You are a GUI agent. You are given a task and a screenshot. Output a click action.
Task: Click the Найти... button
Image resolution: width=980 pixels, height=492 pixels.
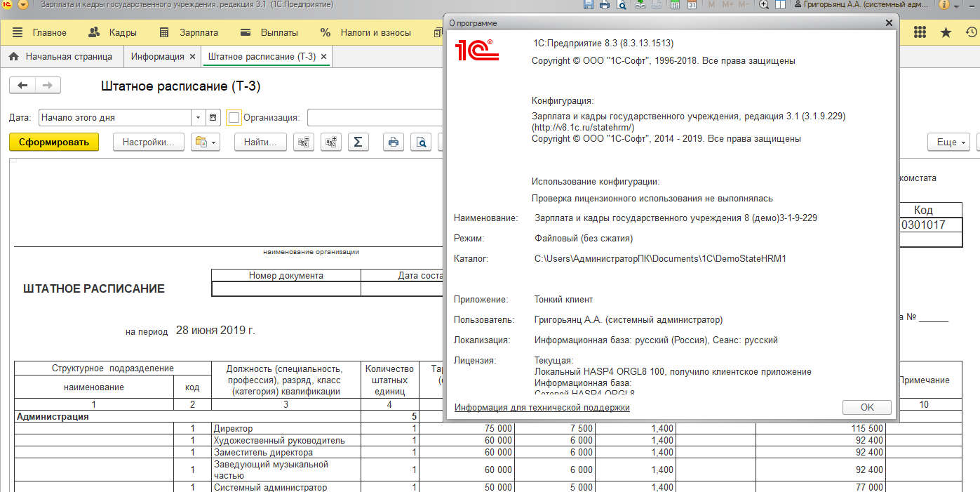click(x=260, y=142)
